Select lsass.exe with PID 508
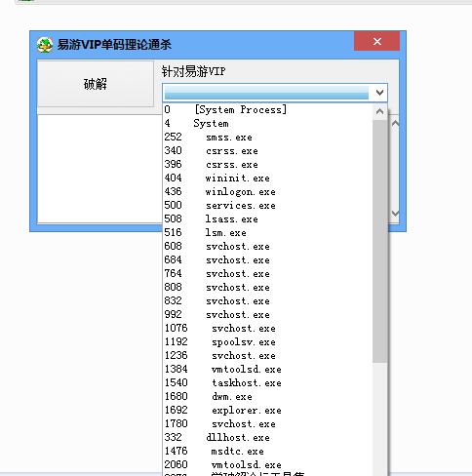This screenshot has height=476, width=472. [267, 218]
